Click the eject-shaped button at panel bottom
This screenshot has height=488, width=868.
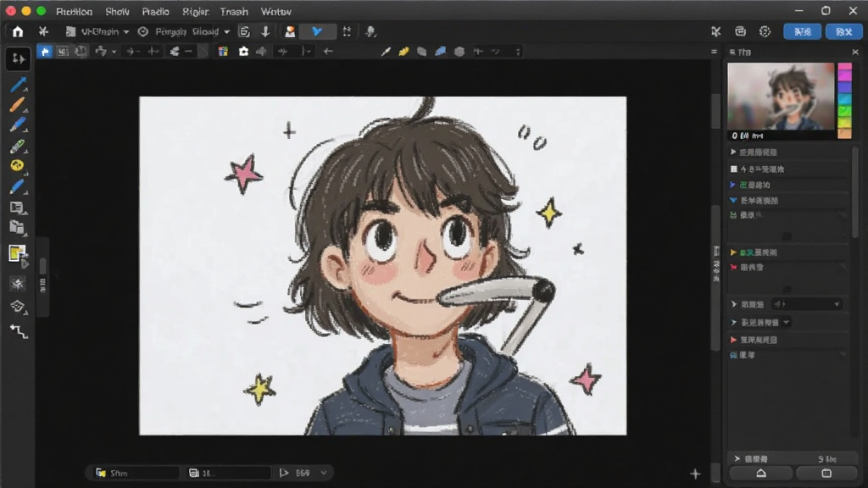pyautogui.click(x=761, y=473)
